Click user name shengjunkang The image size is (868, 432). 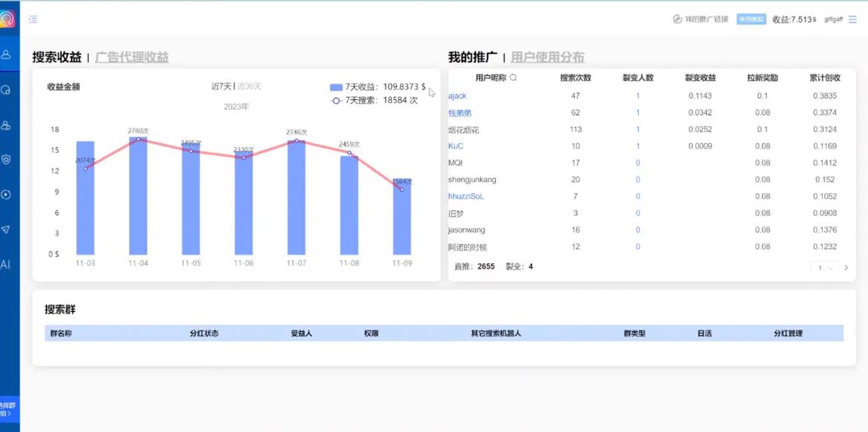point(472,180)
